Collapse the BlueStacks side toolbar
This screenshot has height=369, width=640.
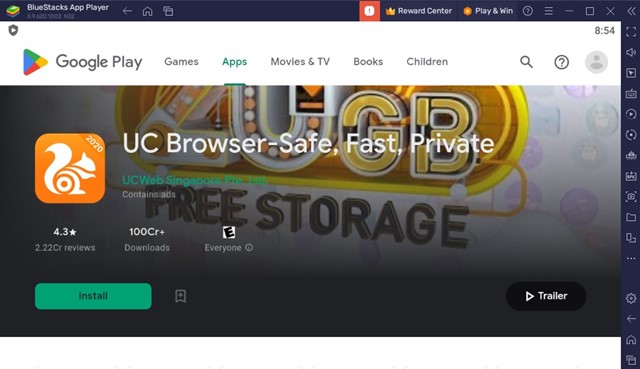click(x=631, y=11)
